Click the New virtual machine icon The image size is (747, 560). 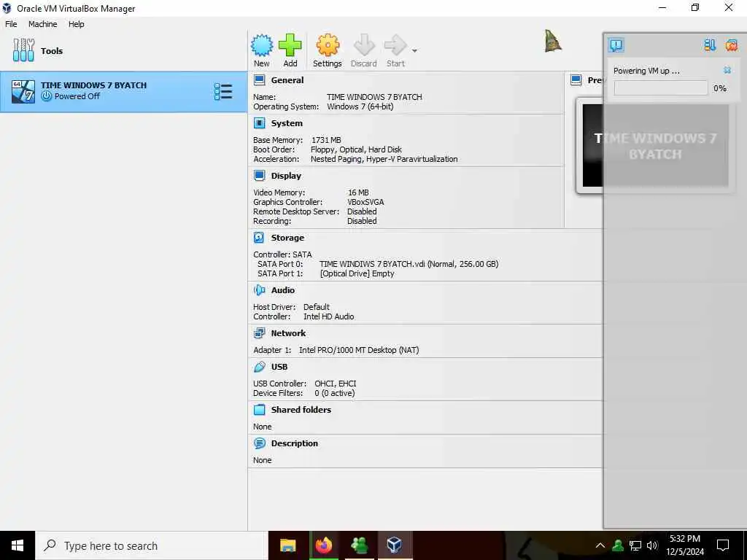coord(262,46)
